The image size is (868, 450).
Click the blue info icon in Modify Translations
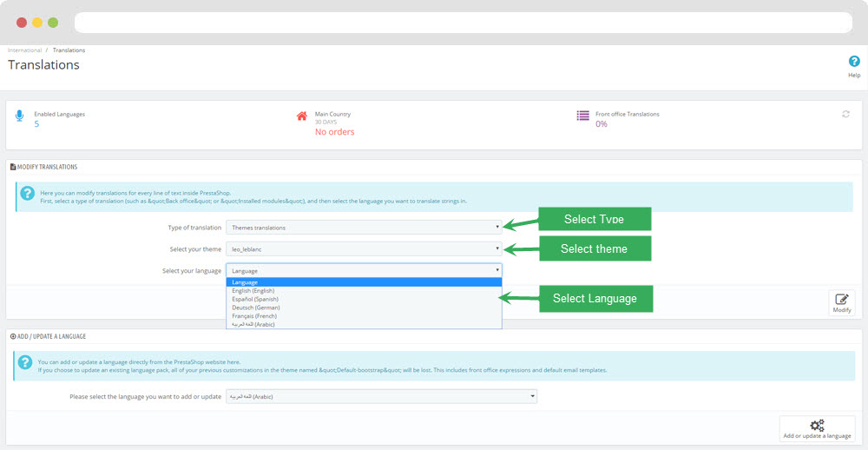click(x=28, y=195)
